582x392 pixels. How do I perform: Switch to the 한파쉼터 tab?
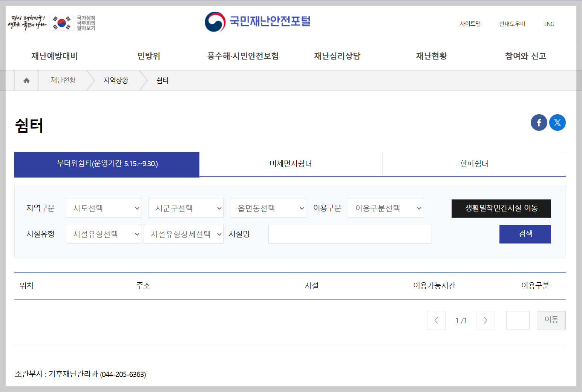(x=473, y=164)
